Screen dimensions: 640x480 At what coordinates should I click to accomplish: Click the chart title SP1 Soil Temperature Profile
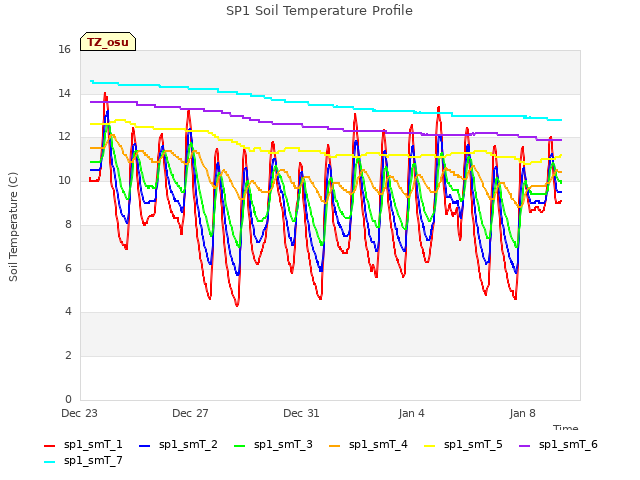point(319,11)
